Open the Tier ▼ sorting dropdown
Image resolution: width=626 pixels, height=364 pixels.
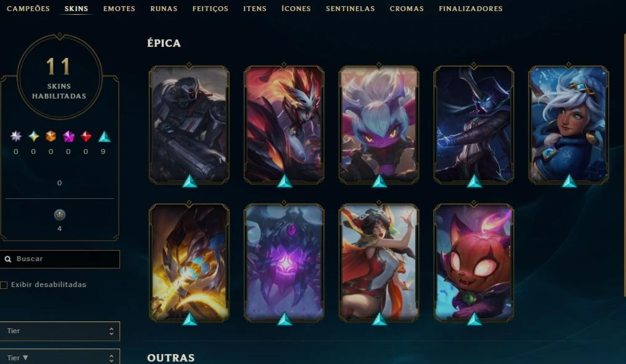[x=60, y=357]
